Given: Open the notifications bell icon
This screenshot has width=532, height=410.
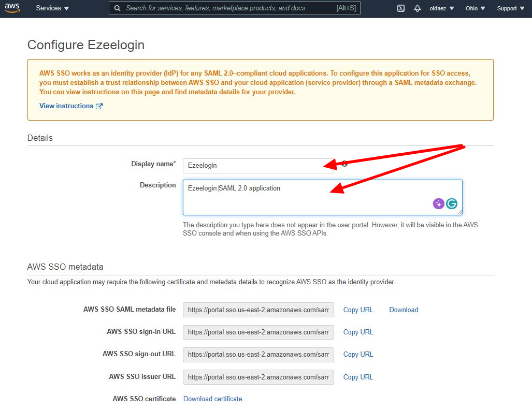Looking at the screenshot, I should click(x=418, y=8).
